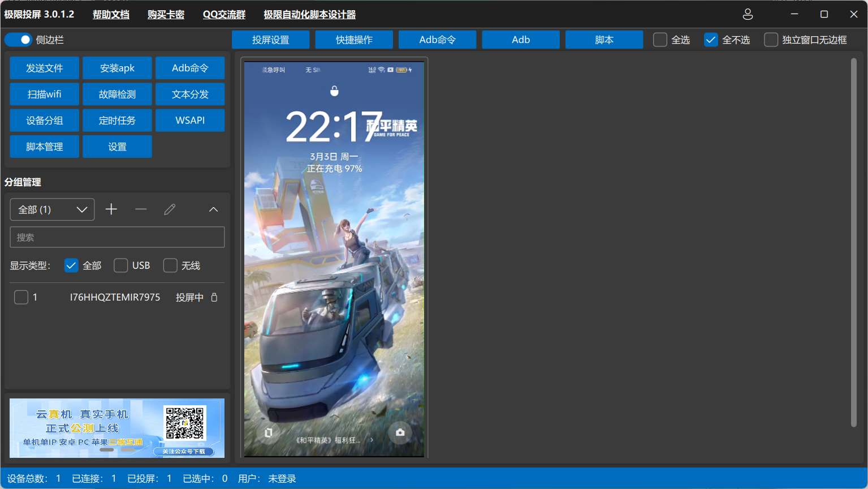Click sidebar Adb命令 button
This screenshot has width=868, height=489.
[x=190, y=68]
